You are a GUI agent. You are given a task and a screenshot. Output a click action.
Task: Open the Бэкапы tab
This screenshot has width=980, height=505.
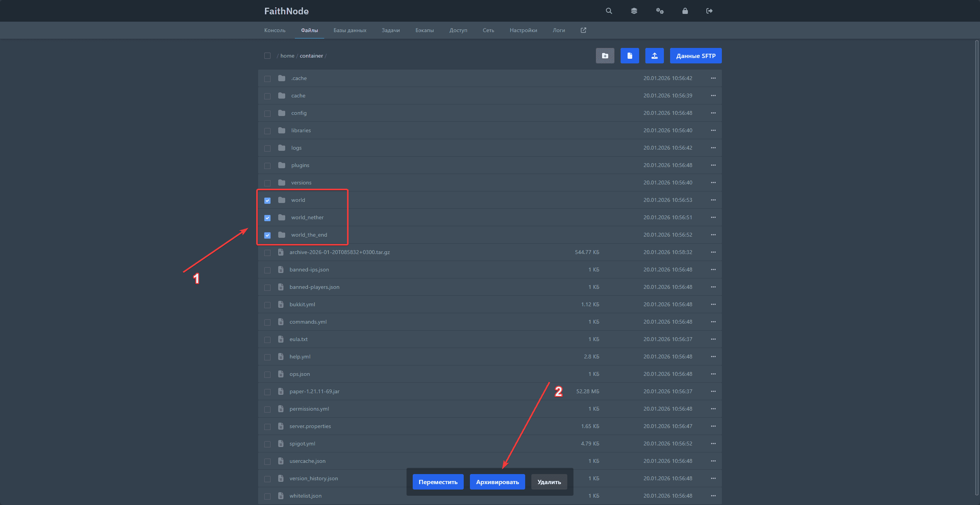click(x=424, y=30)
